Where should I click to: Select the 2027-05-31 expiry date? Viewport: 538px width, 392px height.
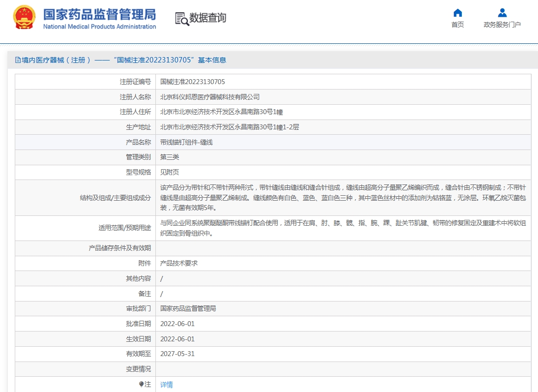pos(178,354)
